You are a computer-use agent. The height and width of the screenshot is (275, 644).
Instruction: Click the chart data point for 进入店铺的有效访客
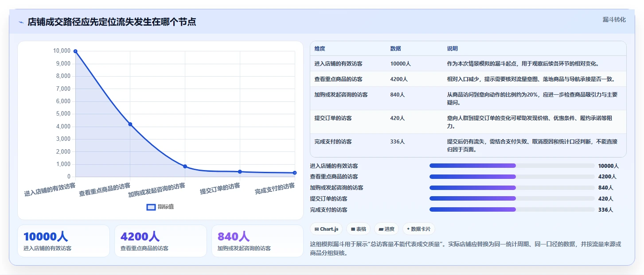pos(75,51)
